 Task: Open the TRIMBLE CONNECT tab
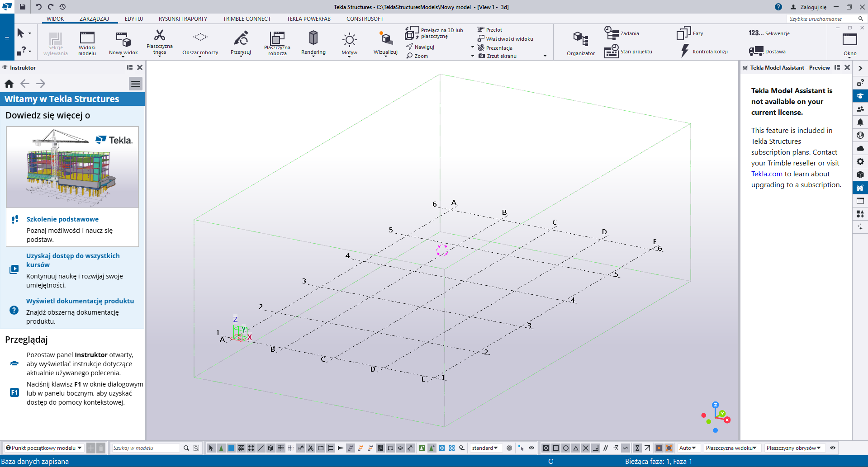[247, 19]
